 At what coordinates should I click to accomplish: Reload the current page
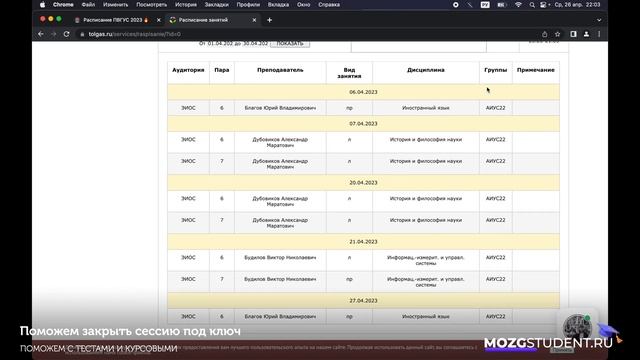click(x=67, y=34)
